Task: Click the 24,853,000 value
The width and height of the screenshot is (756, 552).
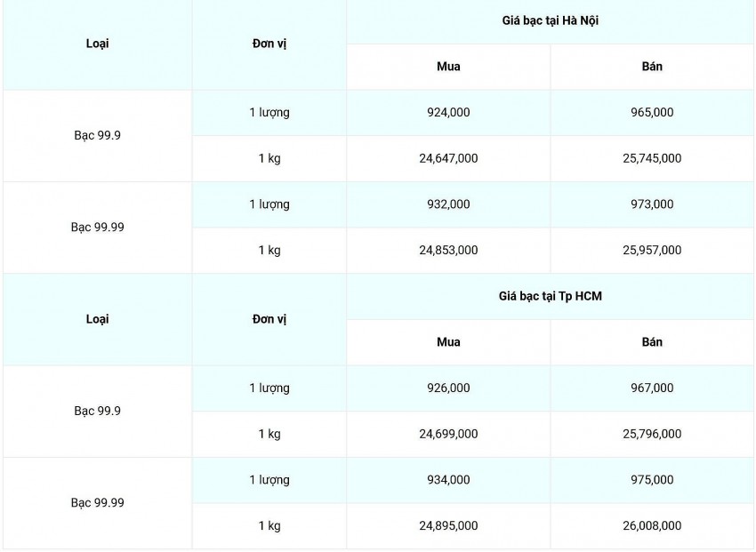Action: pos(448,251)
